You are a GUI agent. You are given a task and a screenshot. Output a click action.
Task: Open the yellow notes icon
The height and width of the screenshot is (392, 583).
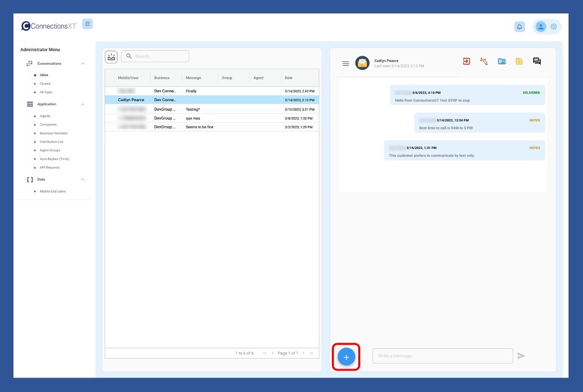(x=519, y=61)
